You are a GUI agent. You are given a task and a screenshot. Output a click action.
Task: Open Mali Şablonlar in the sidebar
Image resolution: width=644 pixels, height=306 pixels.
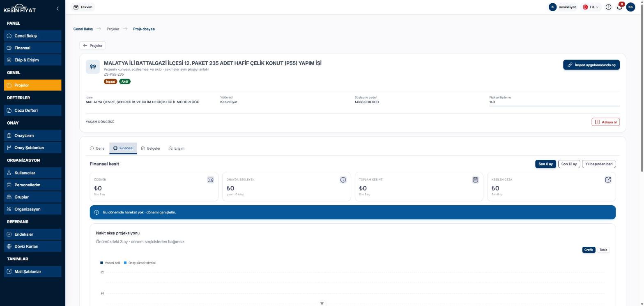[33, 271]
